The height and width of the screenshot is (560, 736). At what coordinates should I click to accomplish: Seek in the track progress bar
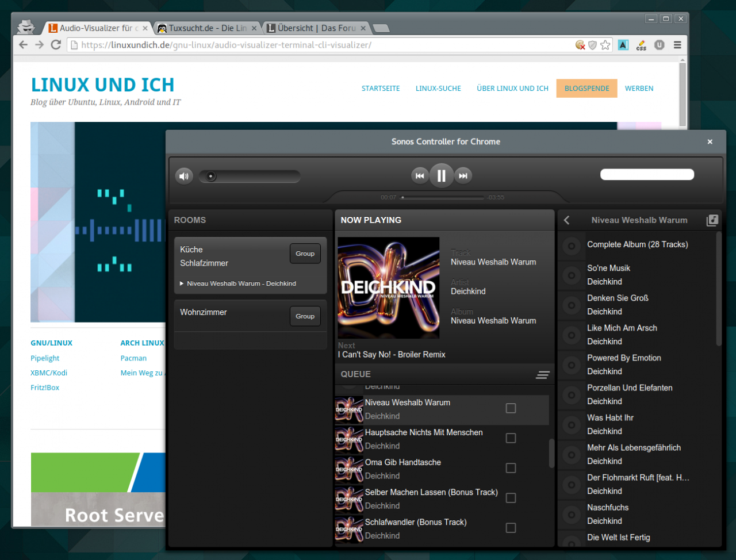point(442,197)
